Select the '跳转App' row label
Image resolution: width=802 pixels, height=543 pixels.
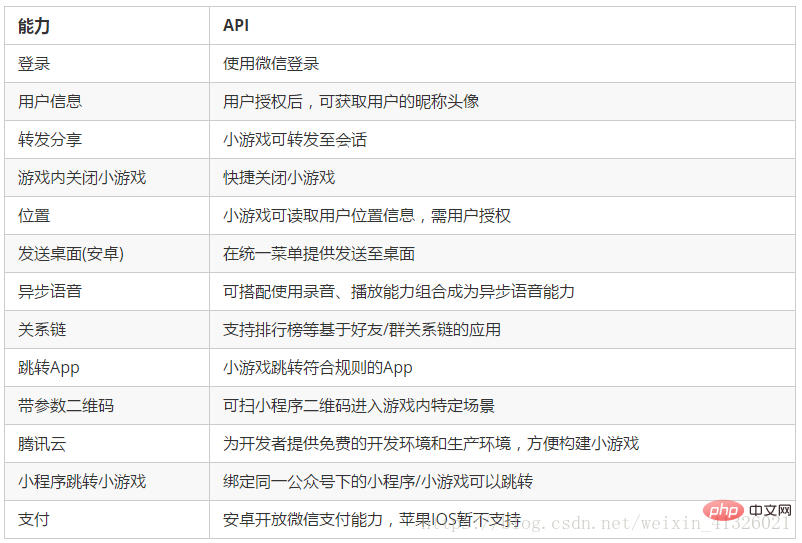(49, 368)
